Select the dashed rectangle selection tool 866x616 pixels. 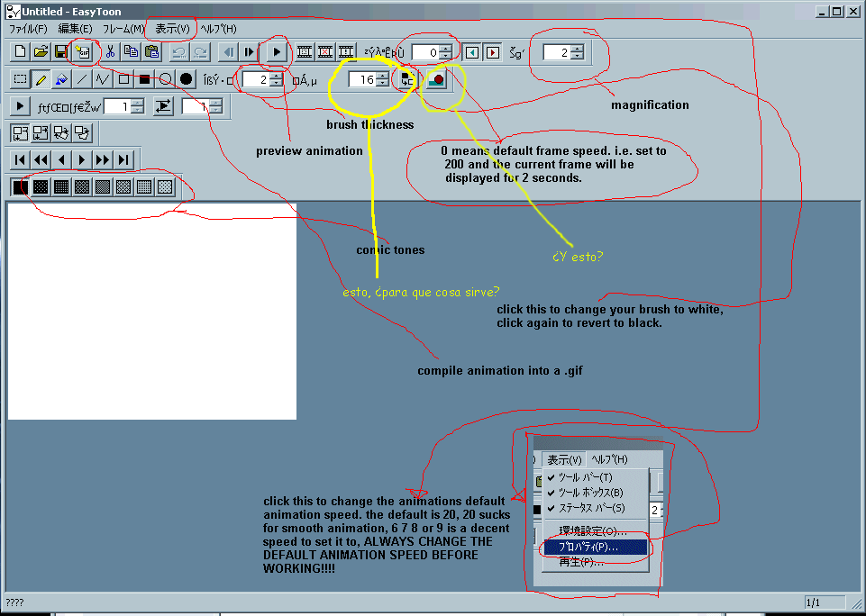pos(21,79)
